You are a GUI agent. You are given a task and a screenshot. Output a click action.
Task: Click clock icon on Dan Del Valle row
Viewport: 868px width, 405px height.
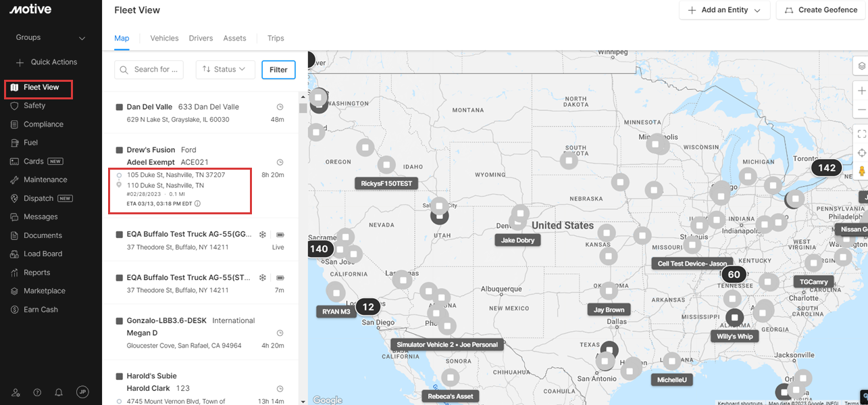[x=280, y=107]
